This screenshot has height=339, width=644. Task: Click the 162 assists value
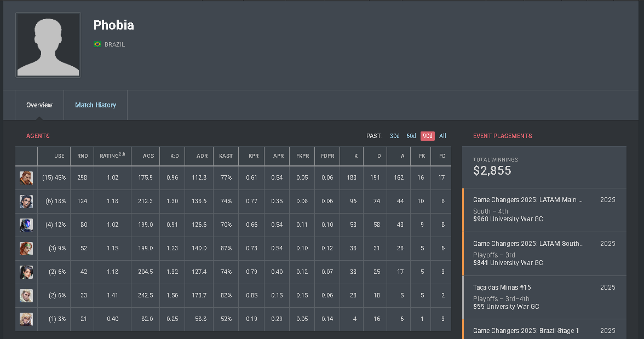coord(399,178)
